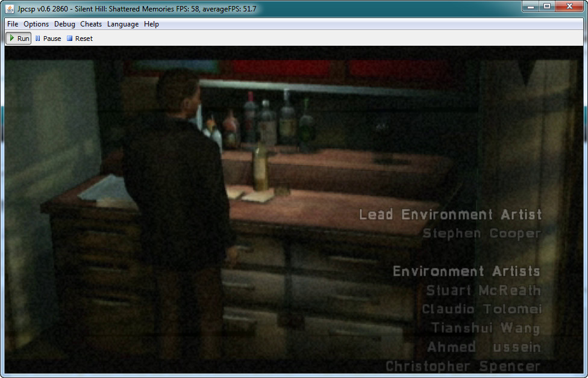The image size is (588, 378).
Task: Click the 'Environment Artists' heading
Action: pos(466,271)
